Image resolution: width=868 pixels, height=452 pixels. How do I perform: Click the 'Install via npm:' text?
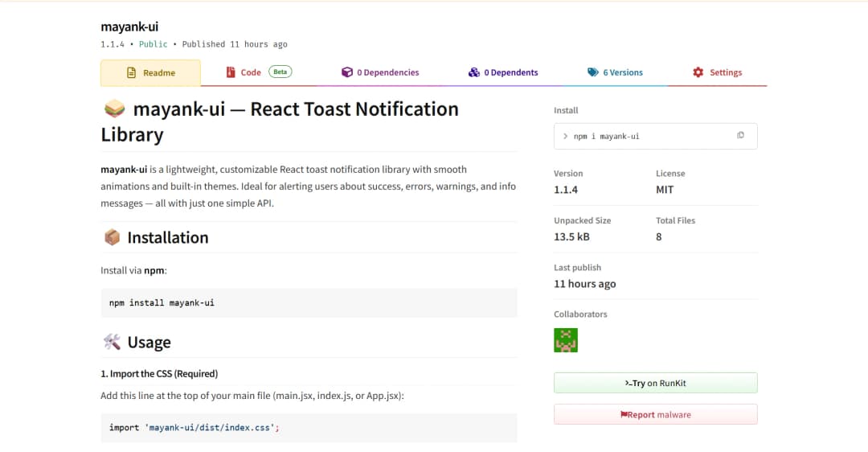(133, 270)
